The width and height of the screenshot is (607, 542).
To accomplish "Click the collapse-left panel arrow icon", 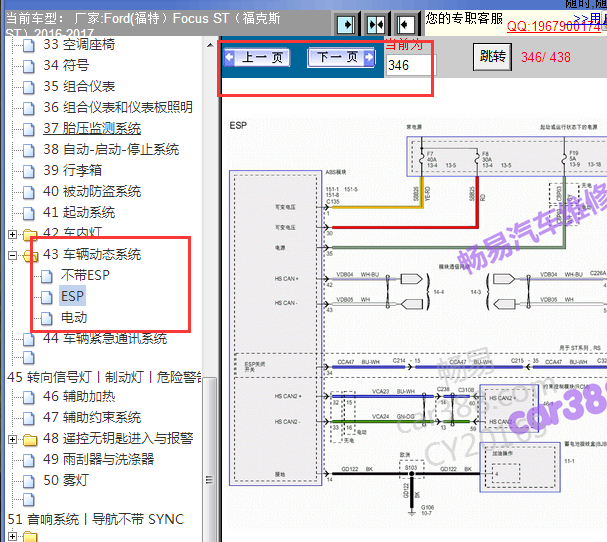I will pyautogui.click(x=405, y=25).
